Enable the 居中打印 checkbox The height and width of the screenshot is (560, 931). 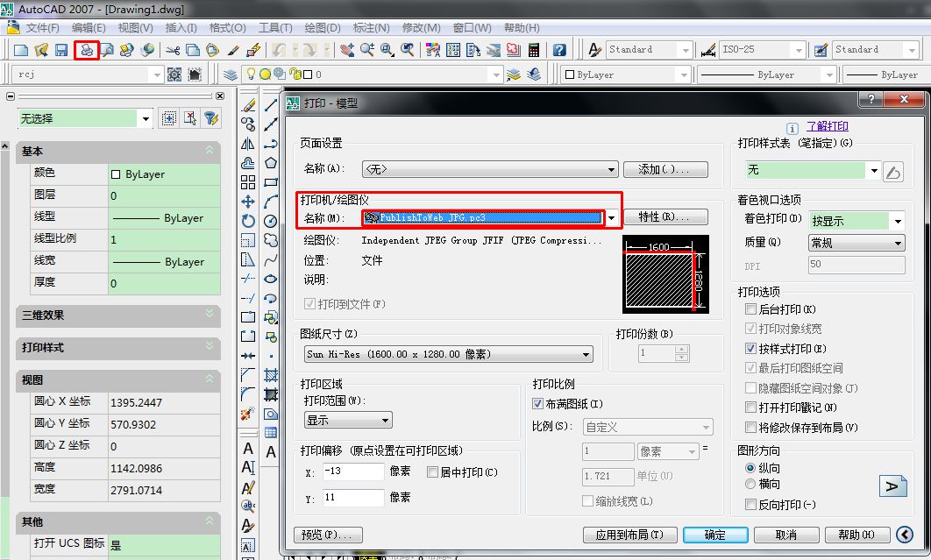[x=433, y=472]
